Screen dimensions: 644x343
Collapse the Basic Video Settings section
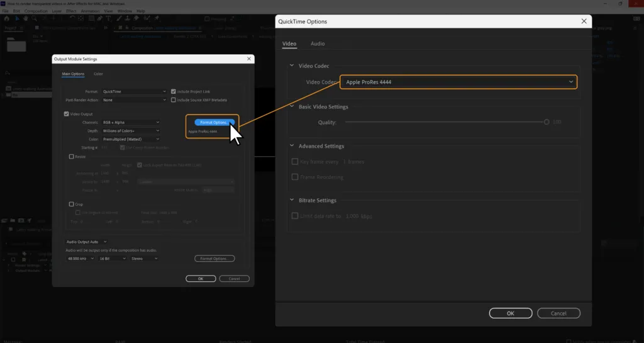(292, 106)
